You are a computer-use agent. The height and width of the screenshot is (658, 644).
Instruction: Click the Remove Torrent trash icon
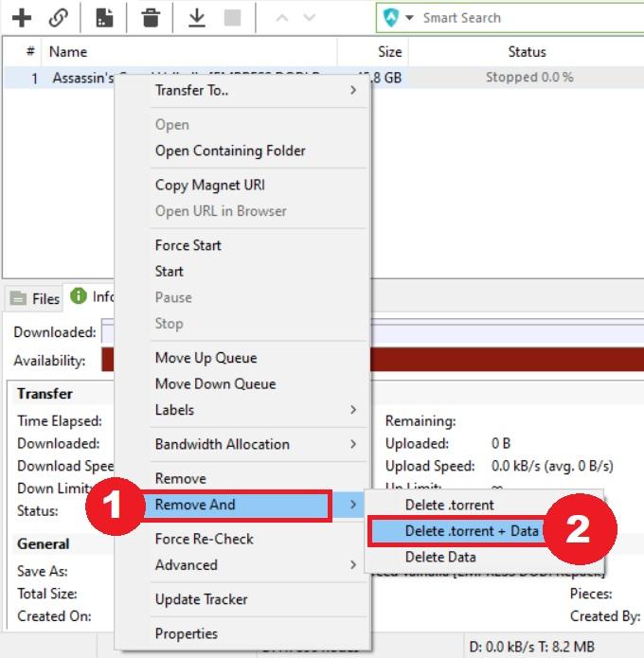[x=151, y=18]
